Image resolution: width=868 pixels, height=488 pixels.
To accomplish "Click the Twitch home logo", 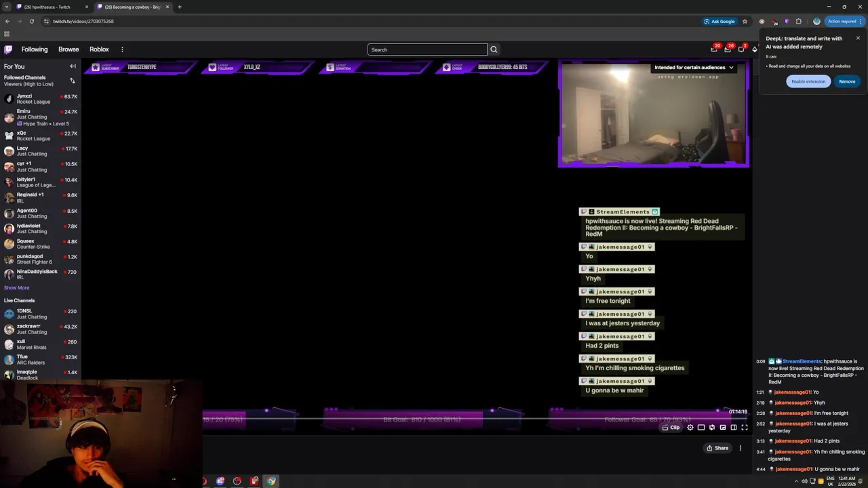I will (x=8, y=49).
